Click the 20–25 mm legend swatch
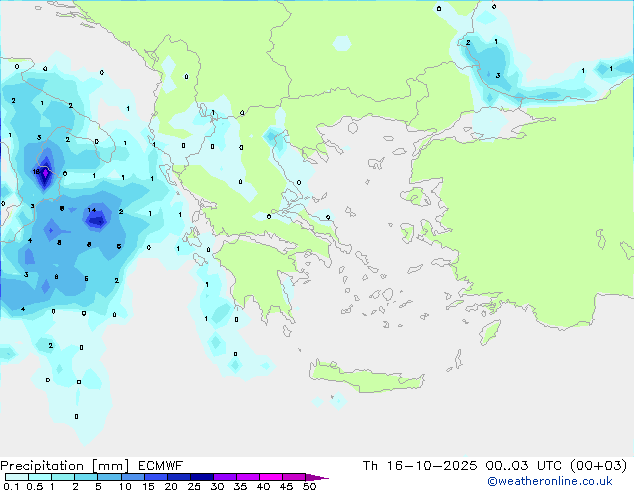Image resolution: width=634 pixels, height=490 pixels. pos(178,477)
